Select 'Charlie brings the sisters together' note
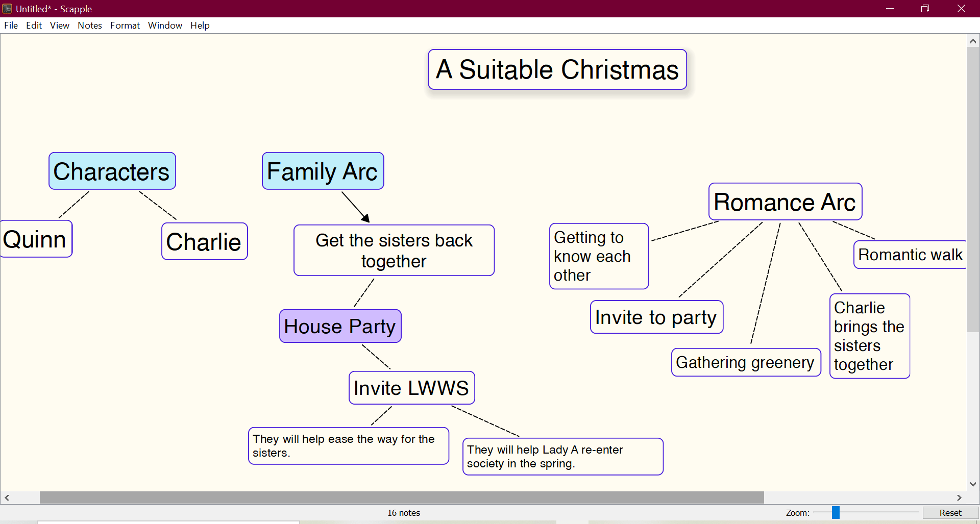This screenshot has height=524, width=980. 870,336
